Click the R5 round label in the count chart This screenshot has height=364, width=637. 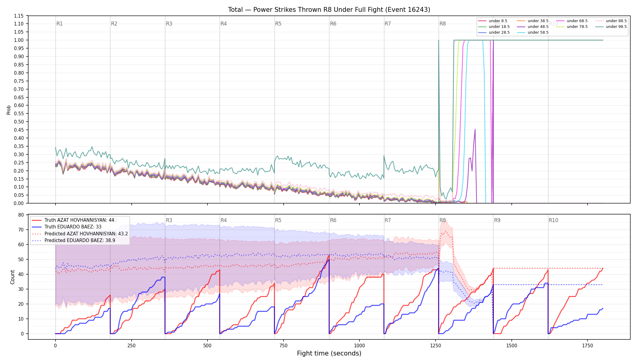[278, 220]
